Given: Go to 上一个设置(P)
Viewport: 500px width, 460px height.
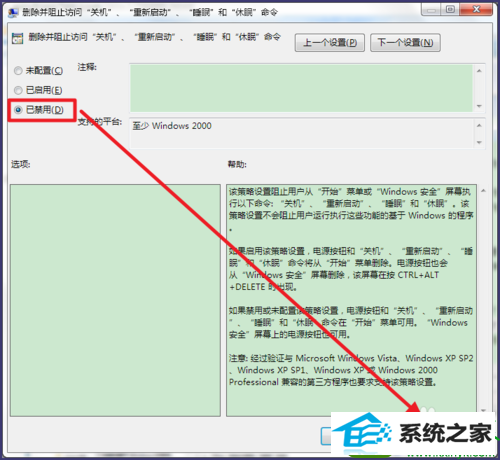Looking at the screenshot, I should point(330,43).
